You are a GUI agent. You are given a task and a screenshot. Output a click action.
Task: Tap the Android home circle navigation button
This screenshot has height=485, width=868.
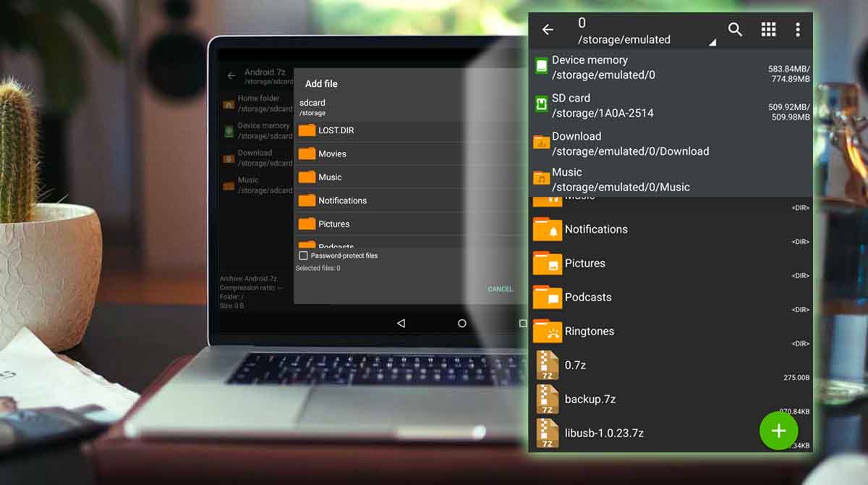(462, 324)
